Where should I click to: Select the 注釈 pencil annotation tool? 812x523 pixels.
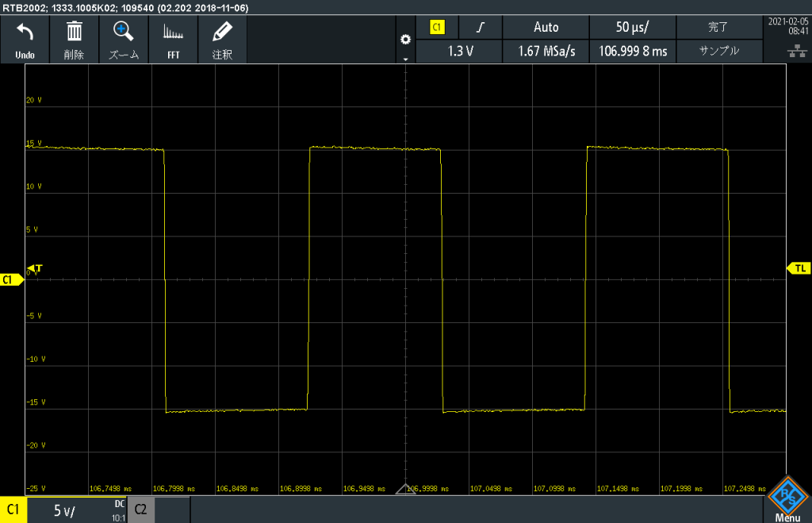[222, 33]
